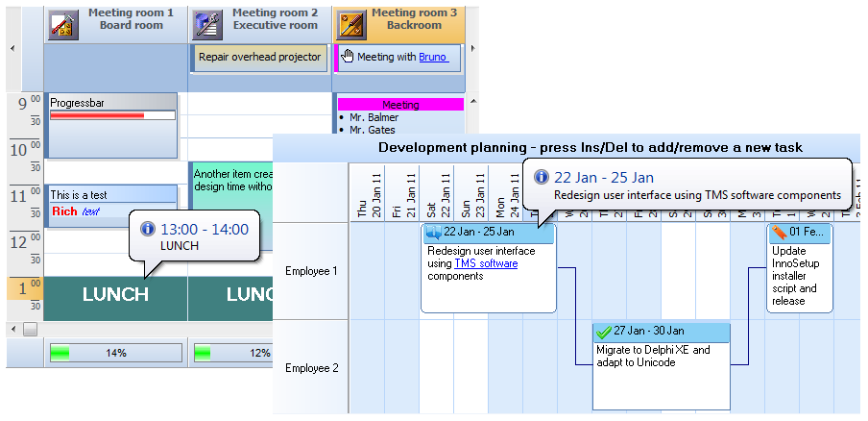Select the magenta Meeting appointment header
868x421 pixels.
400,104
